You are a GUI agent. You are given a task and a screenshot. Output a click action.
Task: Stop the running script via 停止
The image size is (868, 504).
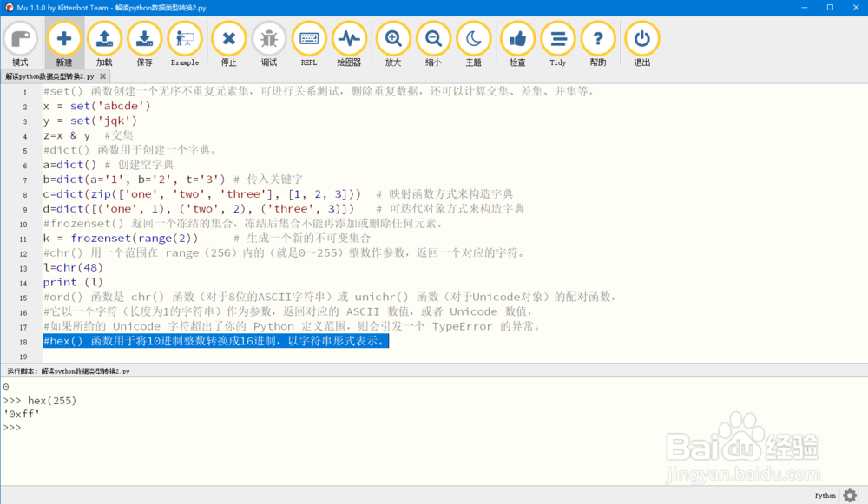click(228, 38)
